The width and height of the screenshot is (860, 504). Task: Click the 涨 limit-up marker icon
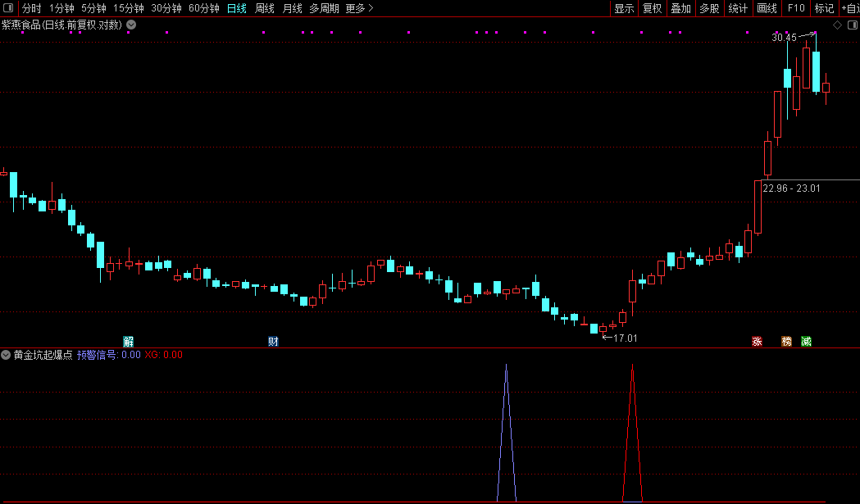tap(757, 342)
